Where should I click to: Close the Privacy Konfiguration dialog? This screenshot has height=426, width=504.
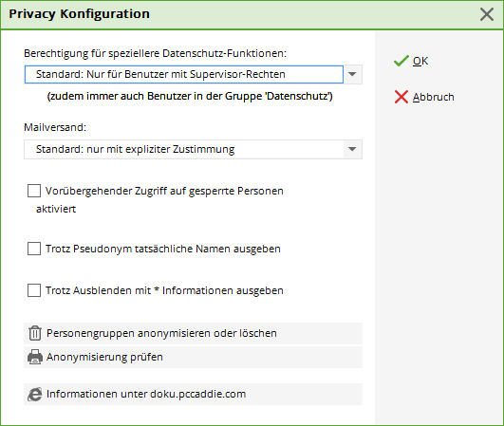tap(487, 14)
